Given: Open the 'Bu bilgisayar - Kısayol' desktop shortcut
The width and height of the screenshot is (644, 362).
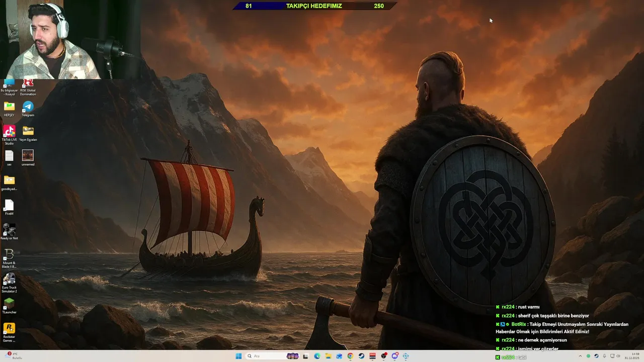Looking at the screenshot, I should 9,86.
